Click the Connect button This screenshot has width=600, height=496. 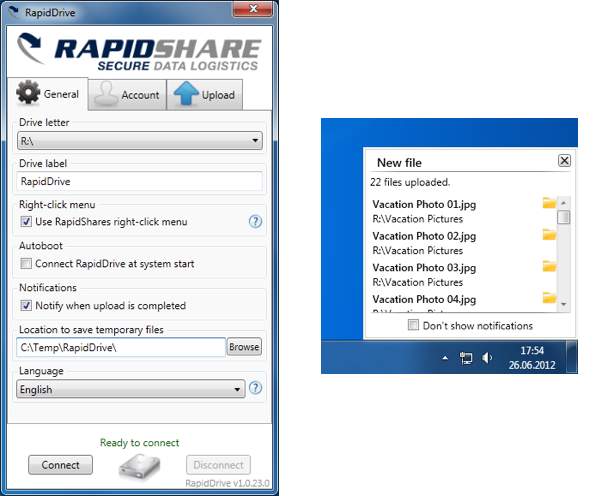click(60, 465)
